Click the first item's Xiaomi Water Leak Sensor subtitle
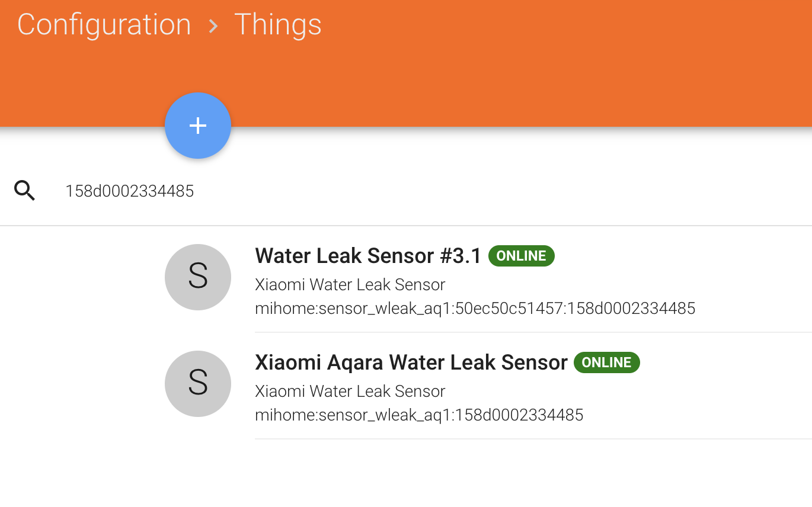812x507 pixels. point(350,285)
